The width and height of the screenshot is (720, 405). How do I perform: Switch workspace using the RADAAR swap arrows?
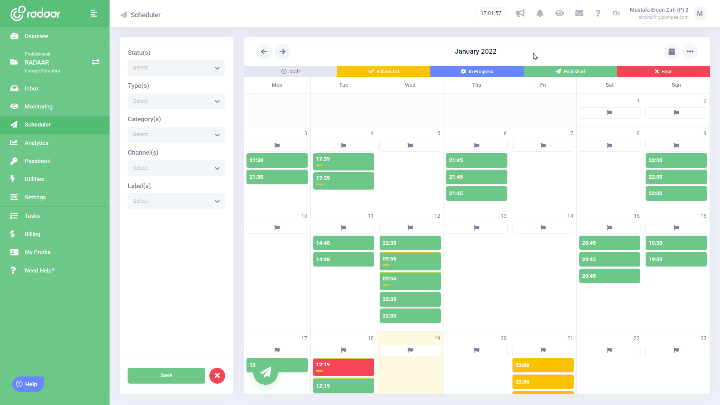tap(96, 62)
